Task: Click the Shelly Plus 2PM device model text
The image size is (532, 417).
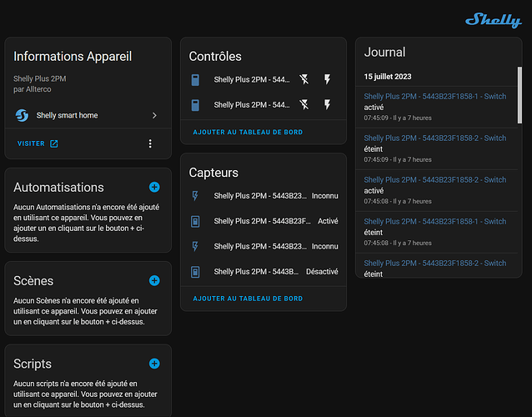Action: pyautogui.click(x=40, y=78)
